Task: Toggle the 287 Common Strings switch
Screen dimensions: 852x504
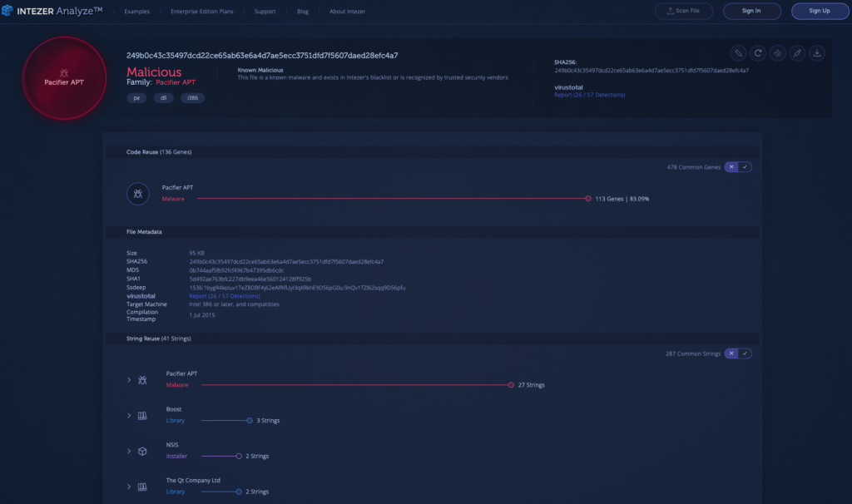Action: coord(738,353)
